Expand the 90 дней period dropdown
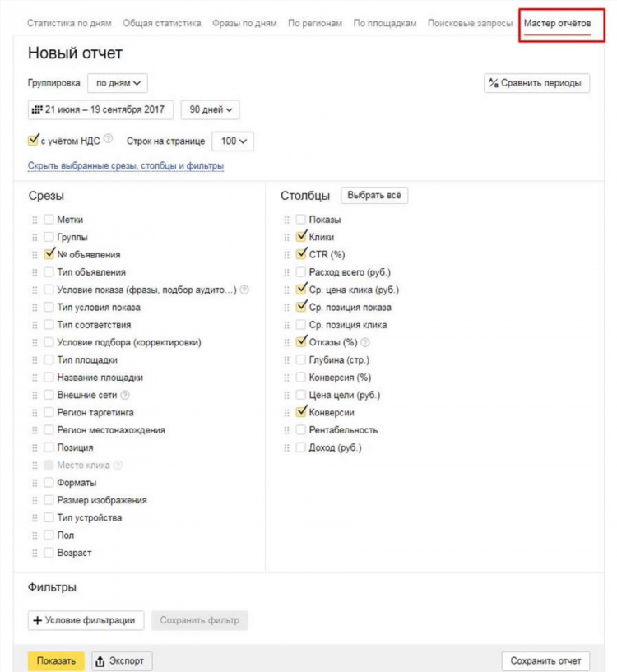 pos(210,109)
